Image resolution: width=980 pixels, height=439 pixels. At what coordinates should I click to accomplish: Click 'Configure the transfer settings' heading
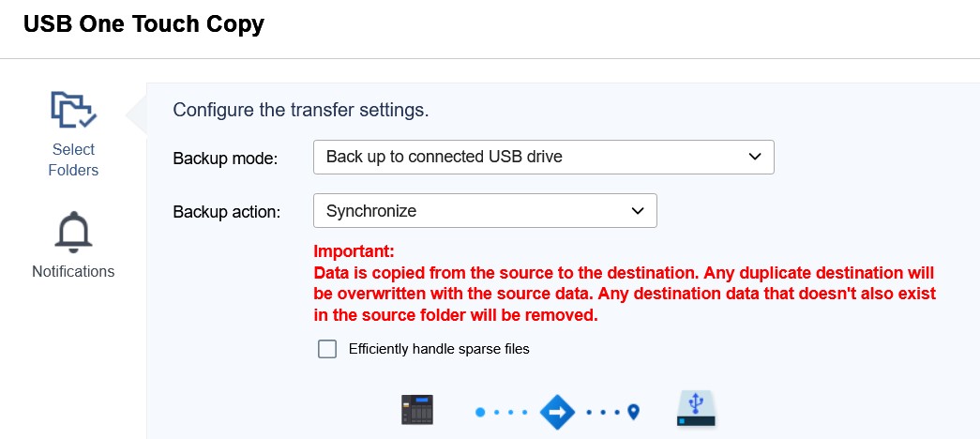[300, 110]
